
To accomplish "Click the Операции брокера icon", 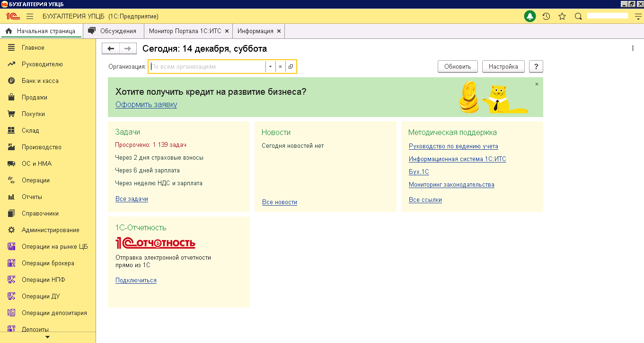I will (x=11, y=263).
